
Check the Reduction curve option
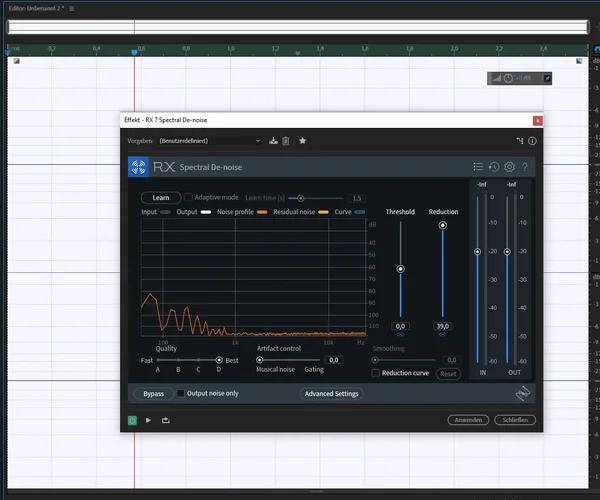coord(375,373)
